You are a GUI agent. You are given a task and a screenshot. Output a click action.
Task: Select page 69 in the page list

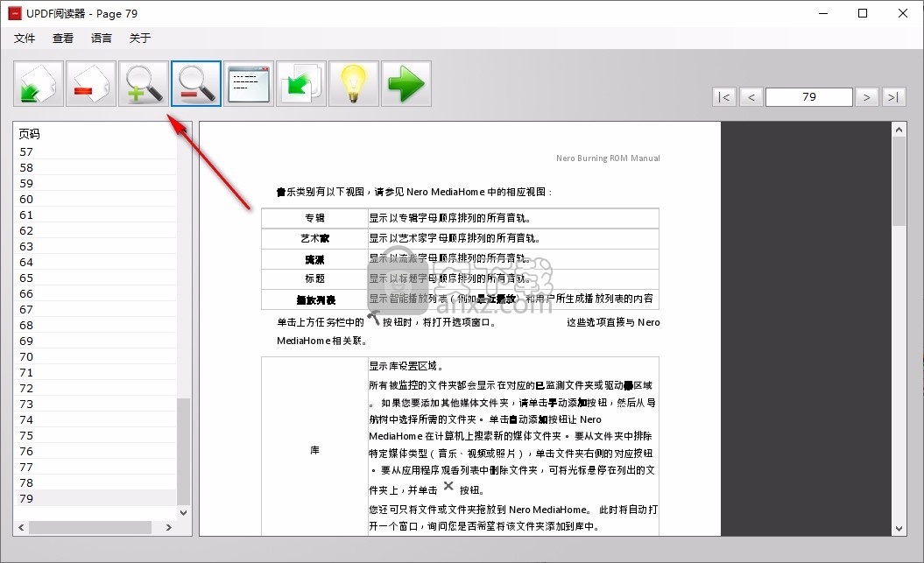(95, 341)
